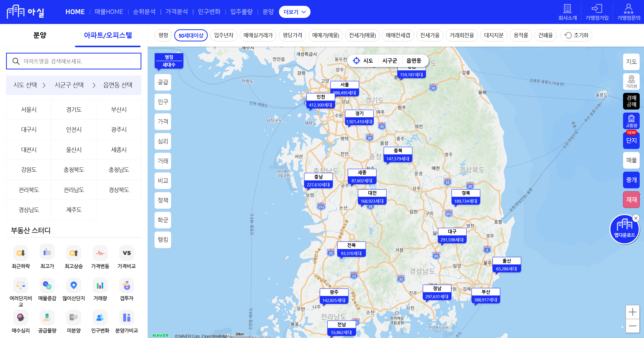
Task: Select 서울시 in the region grid
Action: click(29, 110)
